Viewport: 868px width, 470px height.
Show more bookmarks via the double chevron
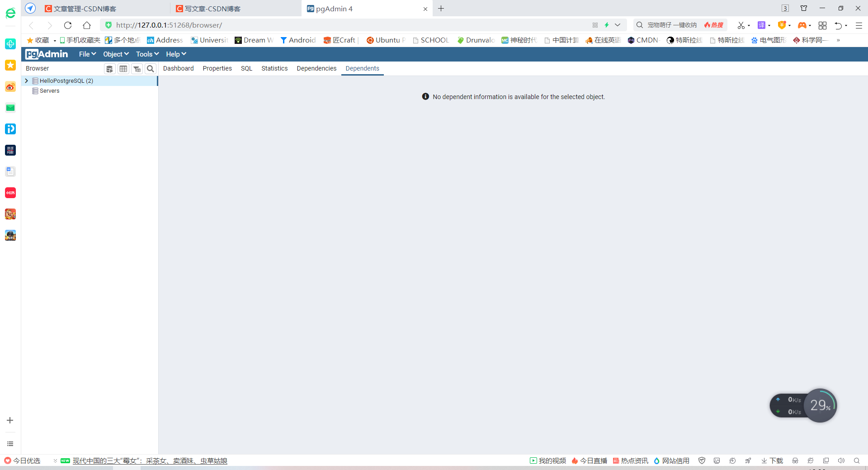click(838, 40)
